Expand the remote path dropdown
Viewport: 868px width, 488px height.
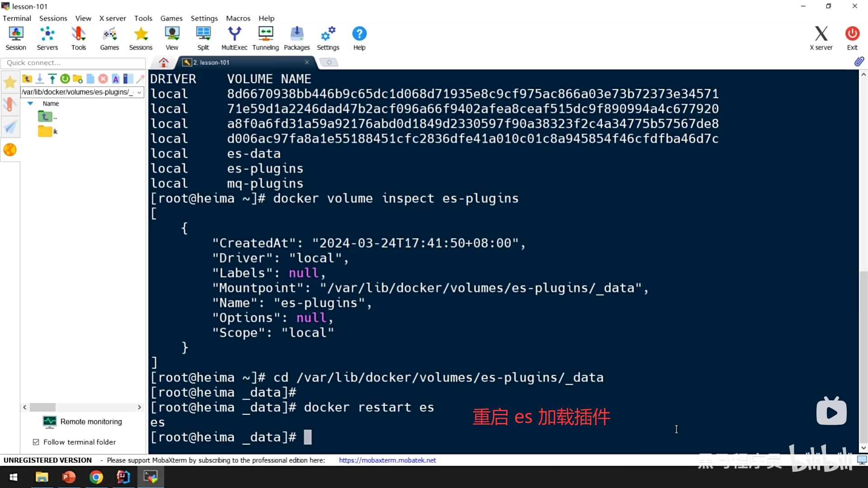139,92
